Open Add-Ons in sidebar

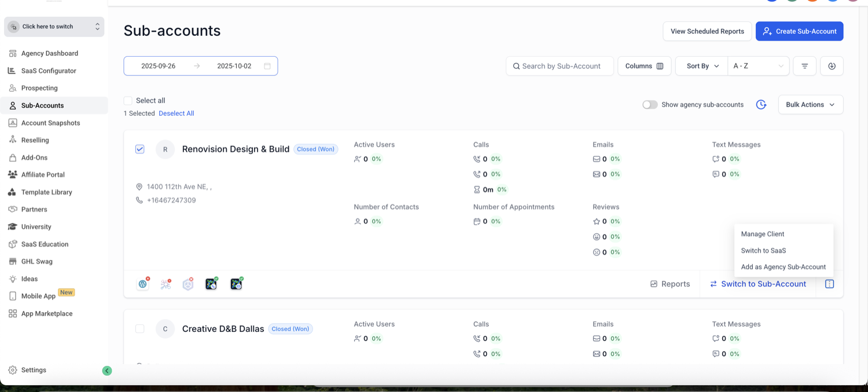pyautogui.click(x=34, y=157)
